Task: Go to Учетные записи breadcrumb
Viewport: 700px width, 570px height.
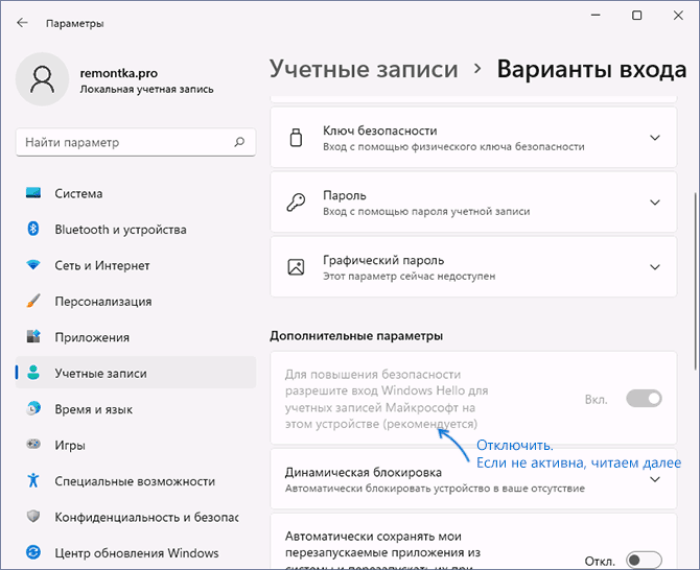Action: point(364,69)
